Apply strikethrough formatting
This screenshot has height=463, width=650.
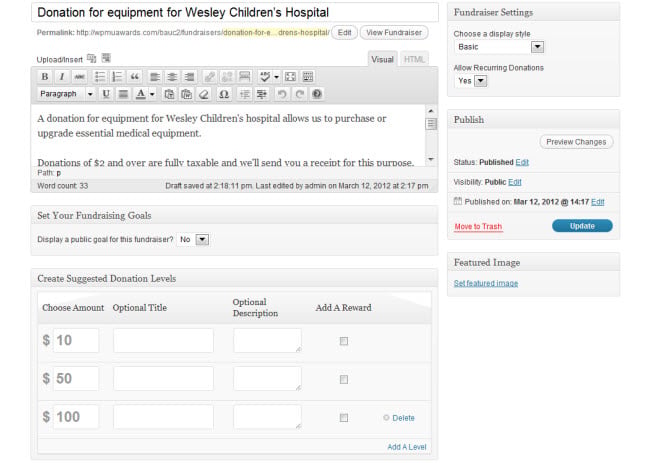pyautogui.click(x=79, y=77)
